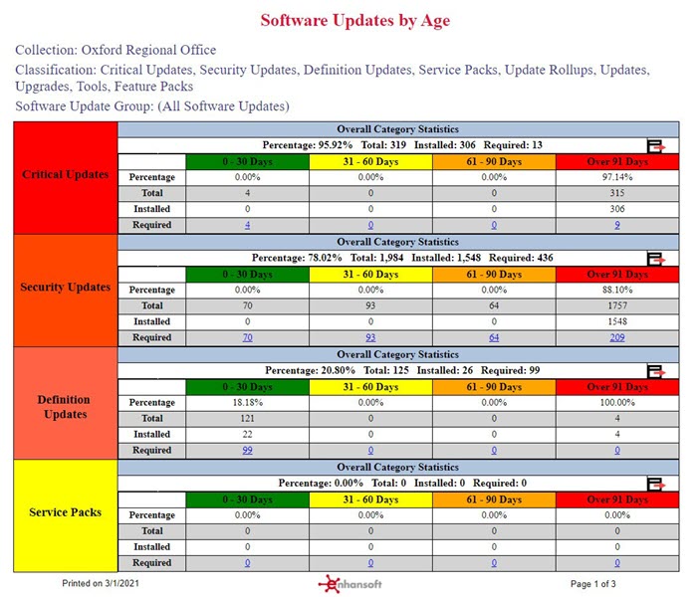Click the Percentage: 20.80% summary line
700x597 pixels.
(402, 370)
